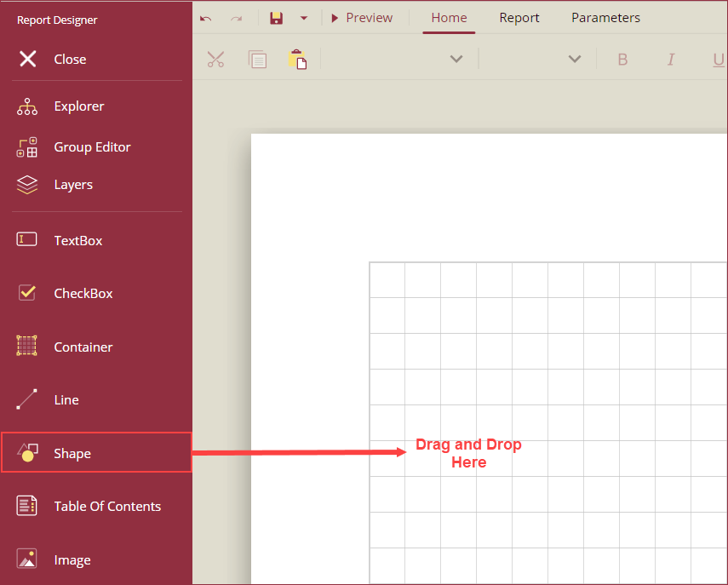Click inside the report design grid
The width and height of the screenshot is (728, 585).
pyautogui.click(x=547, y=422)
